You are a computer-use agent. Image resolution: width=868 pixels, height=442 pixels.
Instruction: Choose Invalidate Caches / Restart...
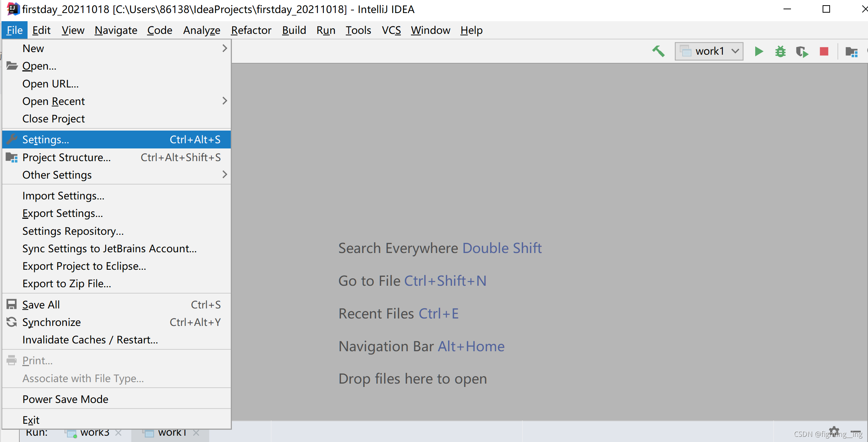[x=90, y=340]
